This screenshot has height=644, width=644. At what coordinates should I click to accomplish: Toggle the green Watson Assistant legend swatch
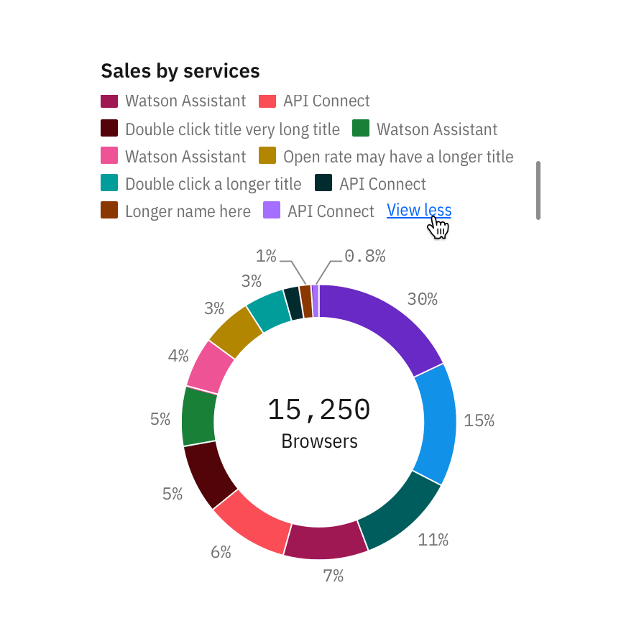tap(361, 129)
